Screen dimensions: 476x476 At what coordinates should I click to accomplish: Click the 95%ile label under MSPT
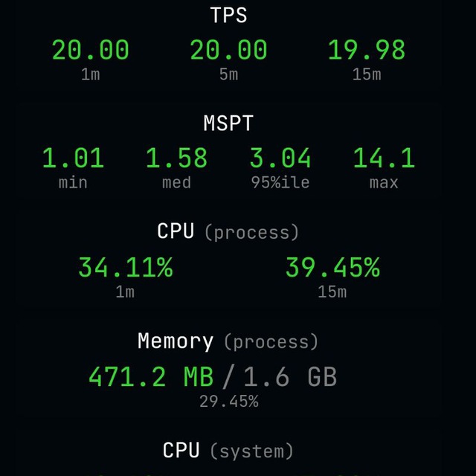click(x=280, y=183)
